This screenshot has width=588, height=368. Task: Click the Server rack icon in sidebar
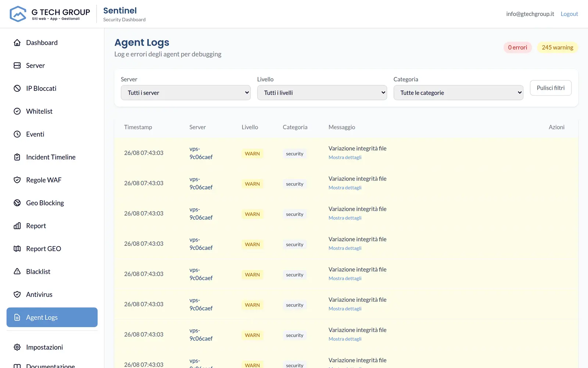coord(17,66)
